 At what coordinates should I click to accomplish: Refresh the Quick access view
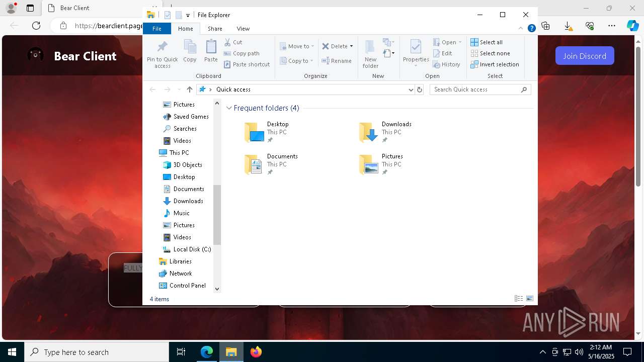coord(420,89)
